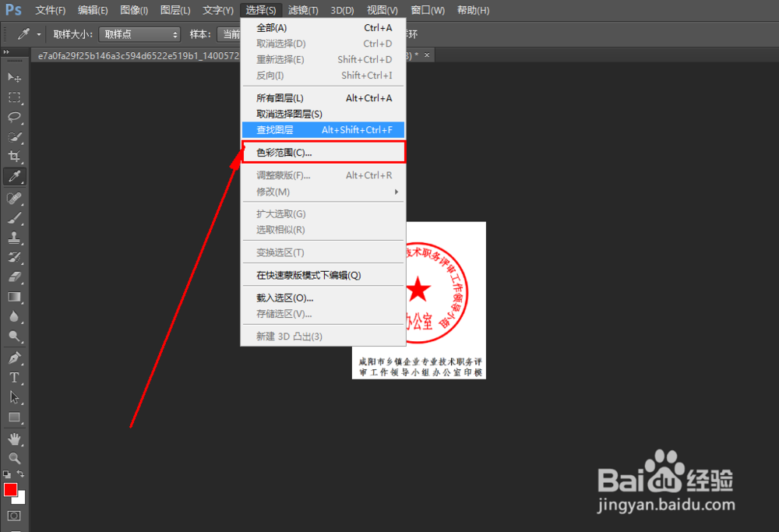Choose 所有图层(L) menu item
The height and width of the screenshot is (532, 779).
coord(323,98)
